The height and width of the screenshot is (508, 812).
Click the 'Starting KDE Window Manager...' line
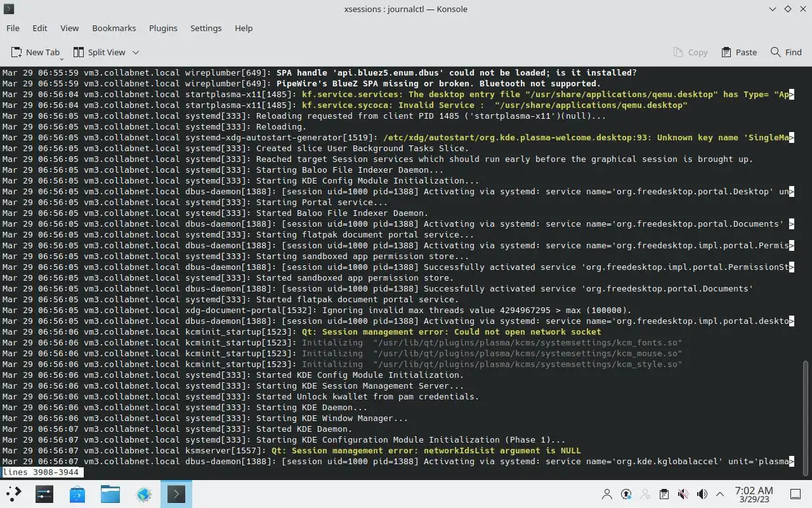click(x=205, y=418)
